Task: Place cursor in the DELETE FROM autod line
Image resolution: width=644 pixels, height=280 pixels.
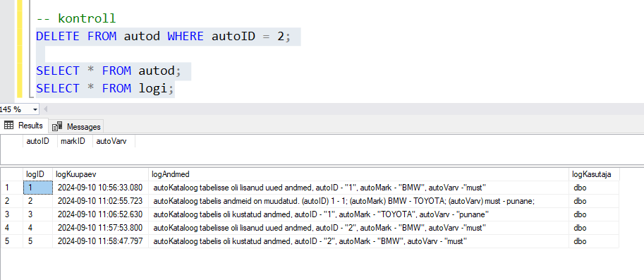Action: tap(164, 36)
